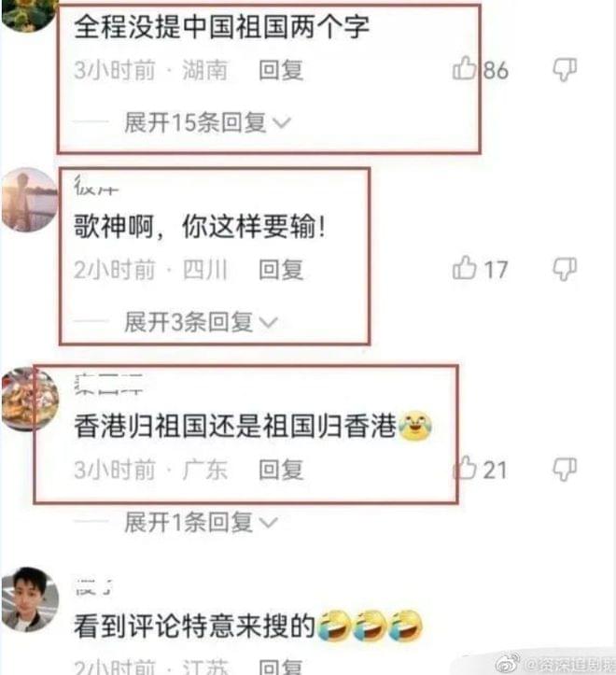The image size is (616, 675).
Task: Expand 展开15条回复 replies
Action: pos(207,122)
